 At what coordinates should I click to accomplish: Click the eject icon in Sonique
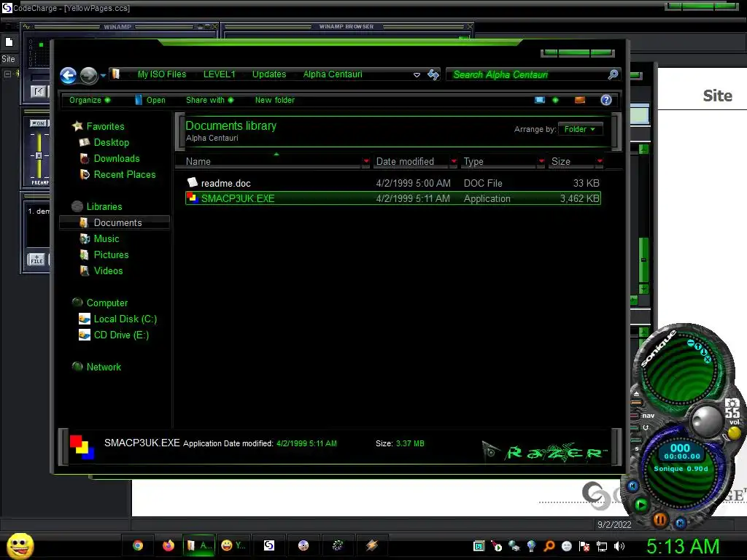coord(636,394)
